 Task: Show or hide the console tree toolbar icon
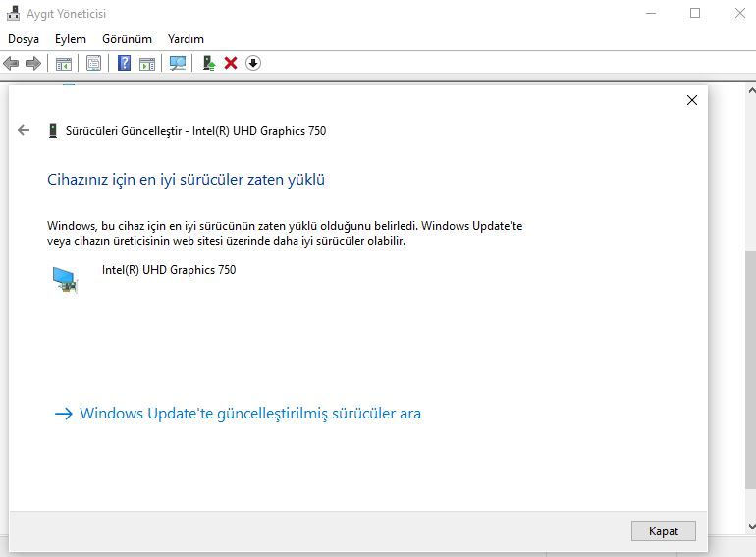tap(64, 63)
